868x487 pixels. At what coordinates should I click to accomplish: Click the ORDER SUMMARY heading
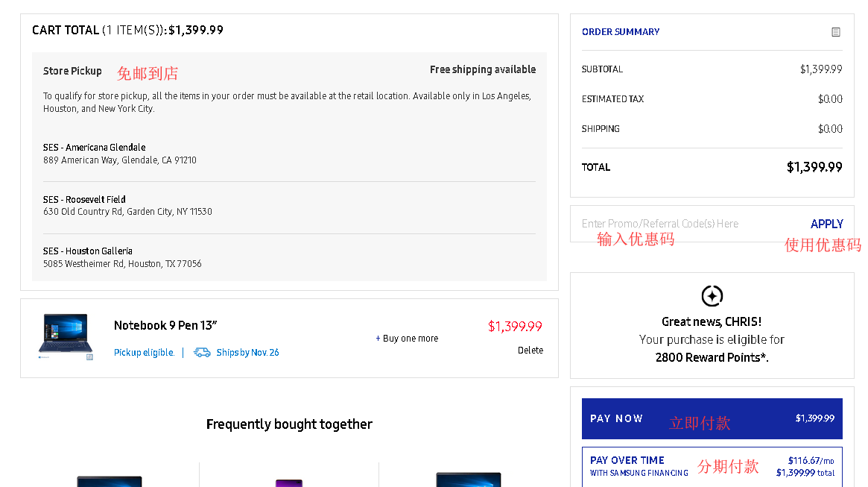point(621,32)
